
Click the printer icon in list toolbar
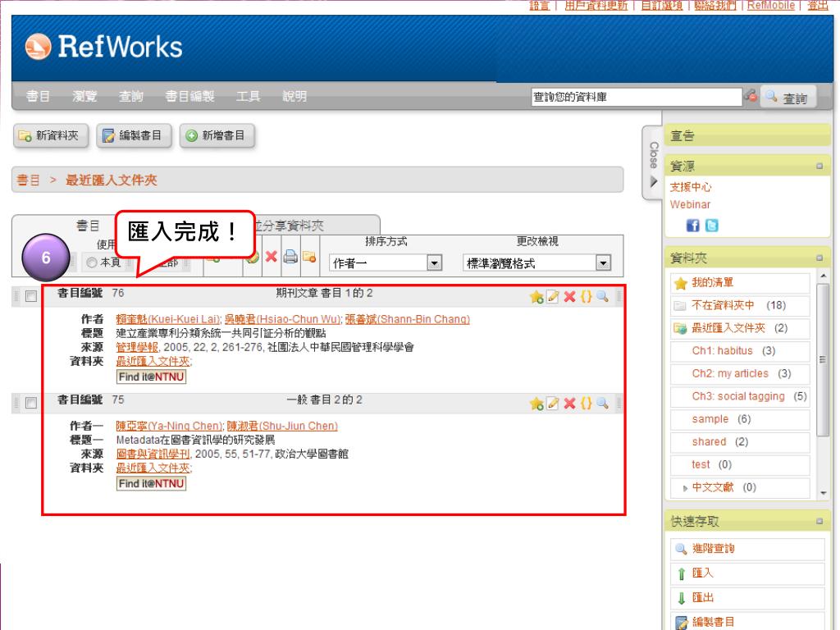tap(290, 257)
